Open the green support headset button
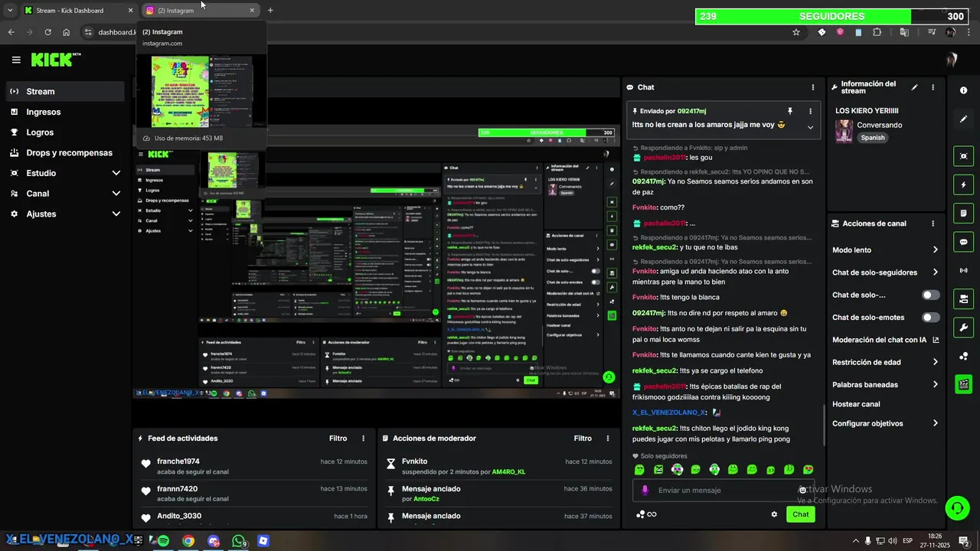 point(956,507)
